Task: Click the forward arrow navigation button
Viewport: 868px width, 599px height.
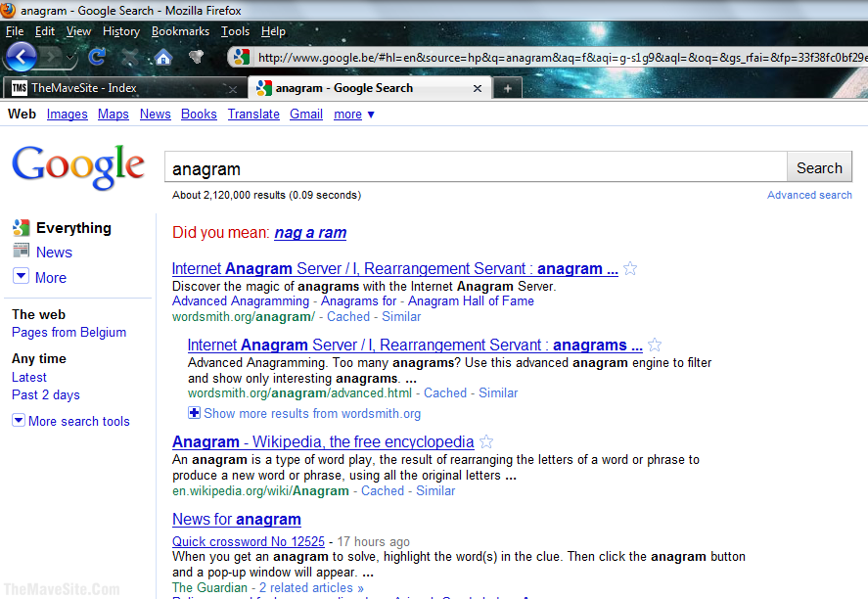Action: [52, 57]
